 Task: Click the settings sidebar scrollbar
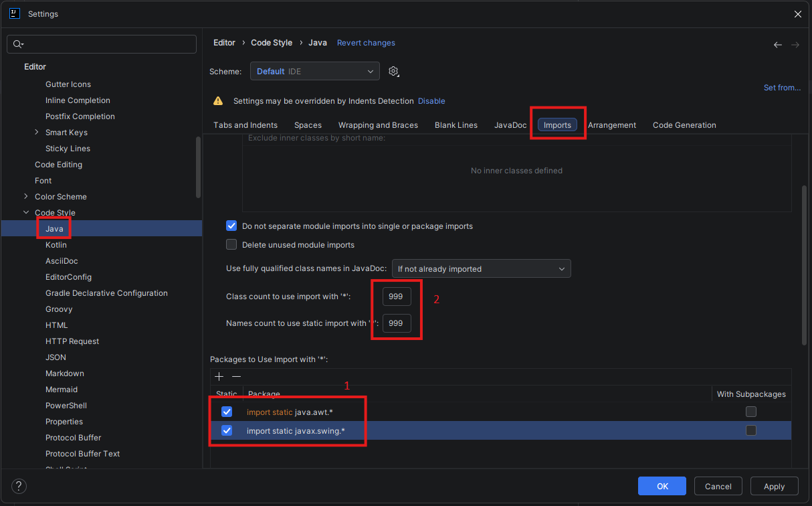point(199,167)
